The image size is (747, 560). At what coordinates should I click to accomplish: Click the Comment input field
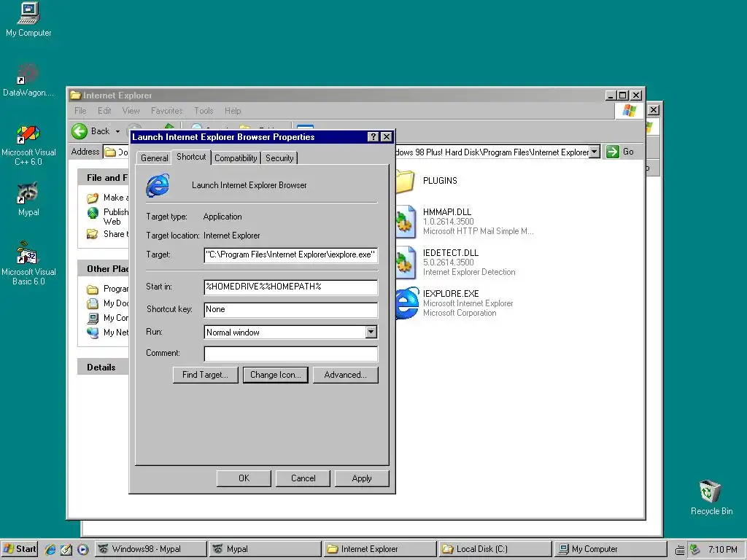[290, 354]
